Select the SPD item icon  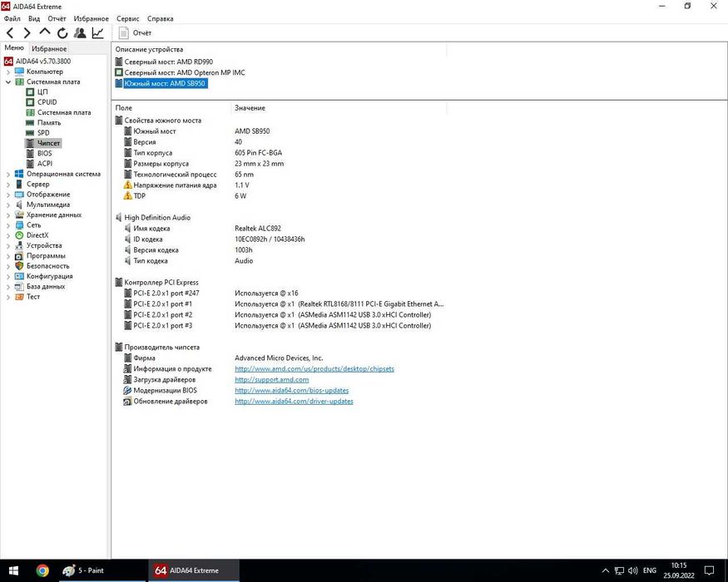click(30, 133)
